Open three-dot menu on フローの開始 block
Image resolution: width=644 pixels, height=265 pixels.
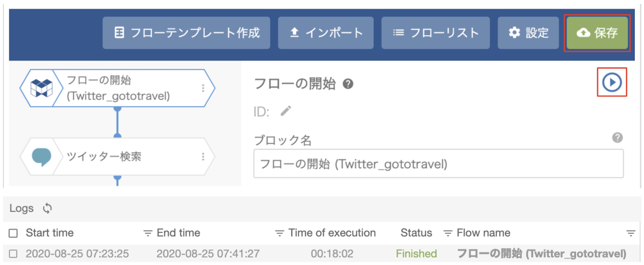coord(203,88)
